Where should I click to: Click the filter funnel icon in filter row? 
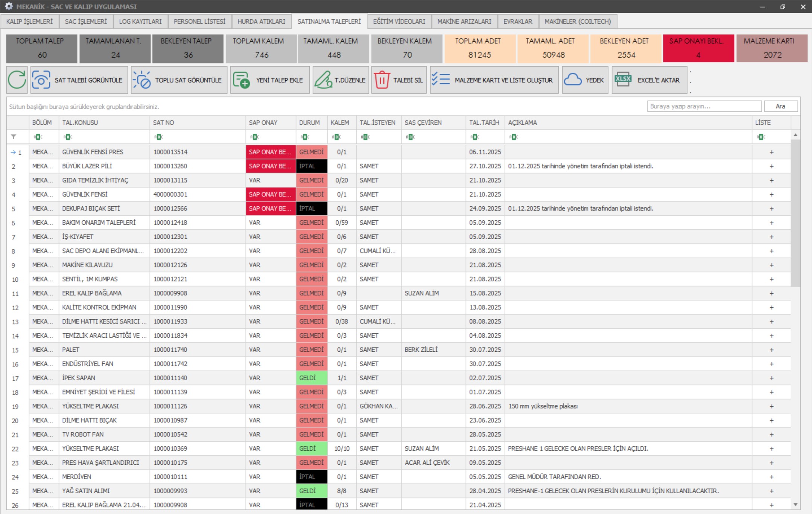tap(14, 137)
